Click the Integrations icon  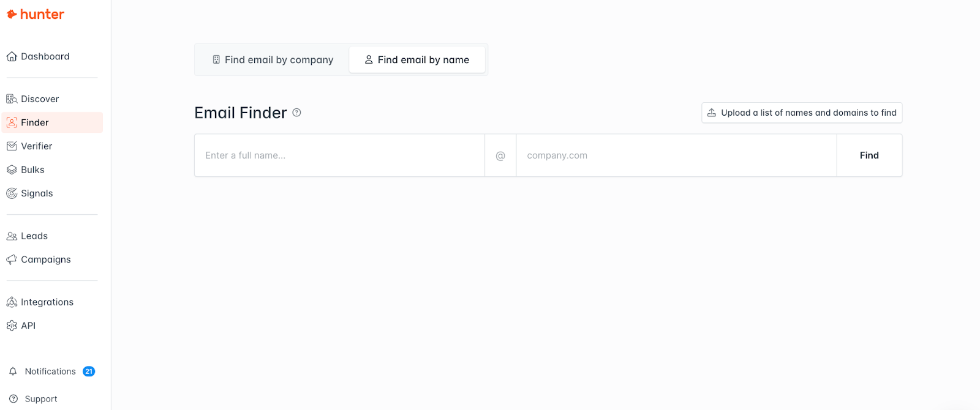click(12, 302)
